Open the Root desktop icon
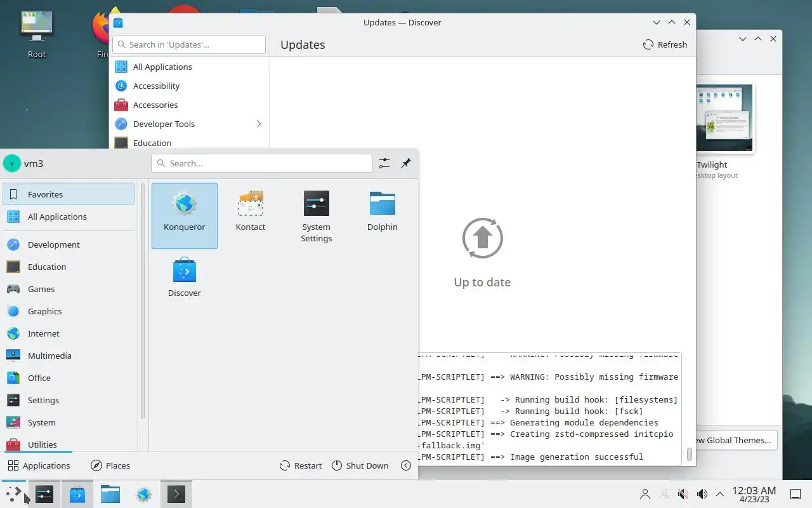 (x=37, y=34)
